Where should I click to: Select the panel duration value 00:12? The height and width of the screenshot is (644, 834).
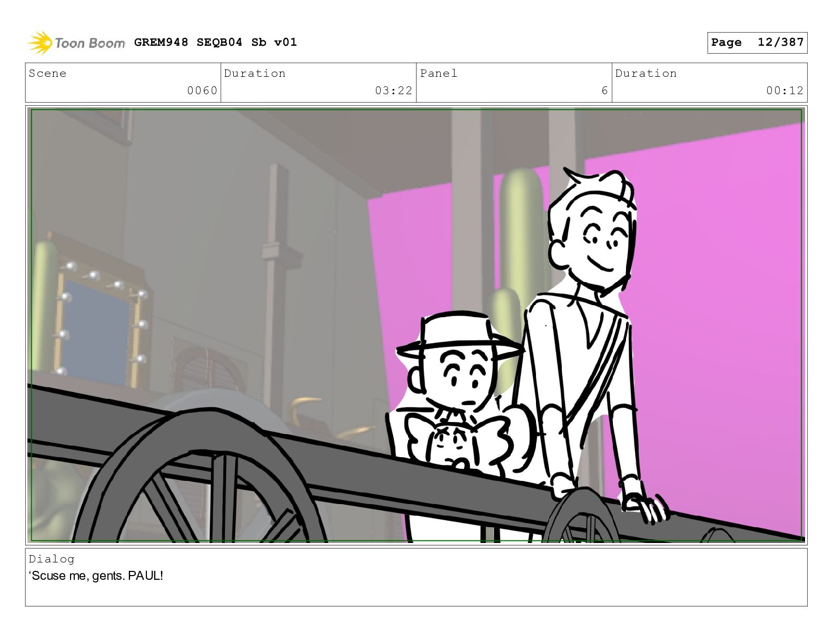[785, 90]
